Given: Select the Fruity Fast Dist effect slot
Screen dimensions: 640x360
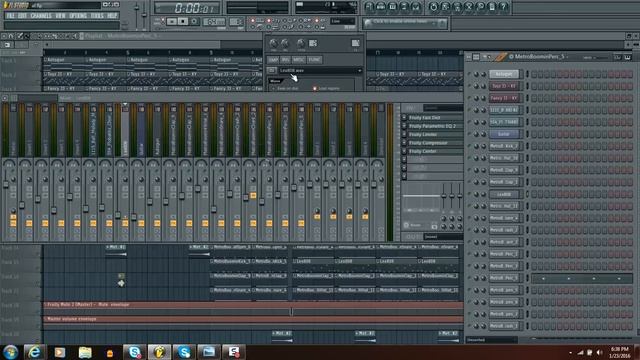Looking at the screenshot, I should click(x=435, y=118).
